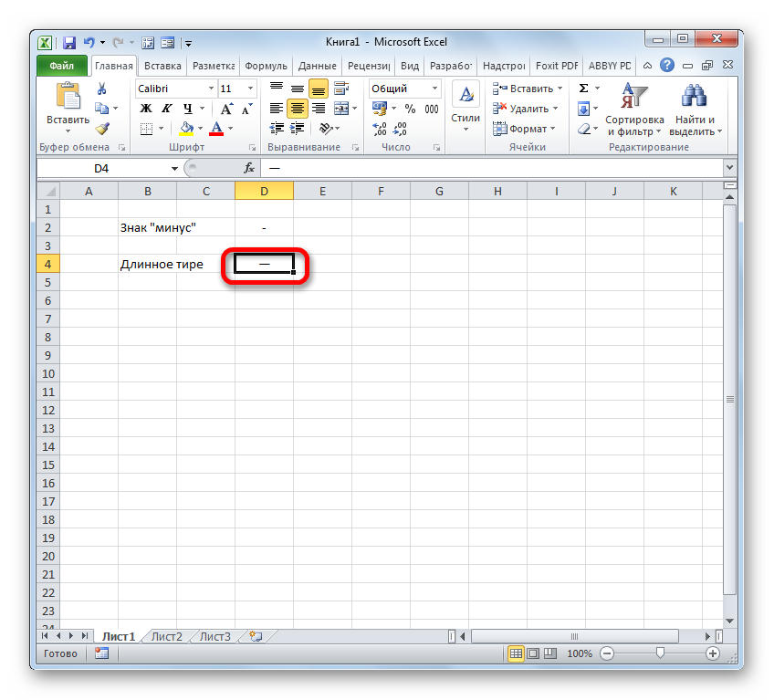
Task: Expand Вставить cells dropdown arrow
Action: click(560, 89)
